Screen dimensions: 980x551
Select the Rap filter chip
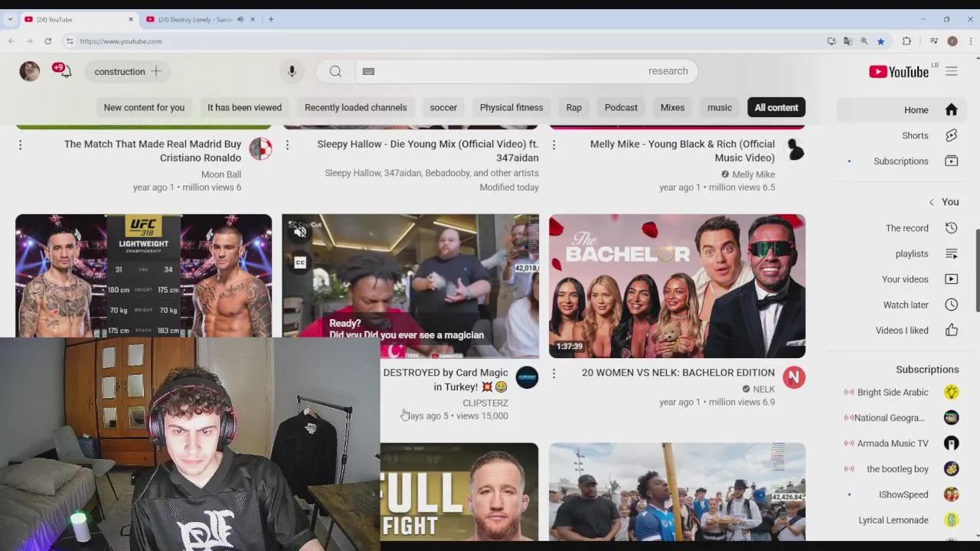574,107
